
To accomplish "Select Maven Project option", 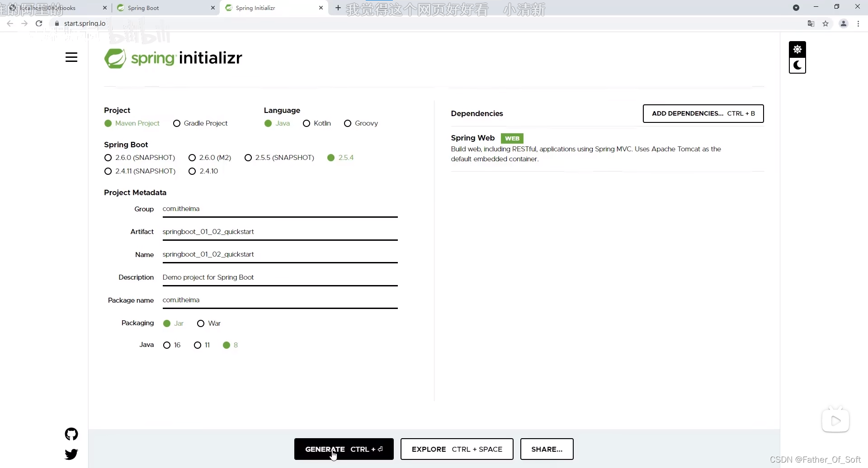I will coord(132,123).
